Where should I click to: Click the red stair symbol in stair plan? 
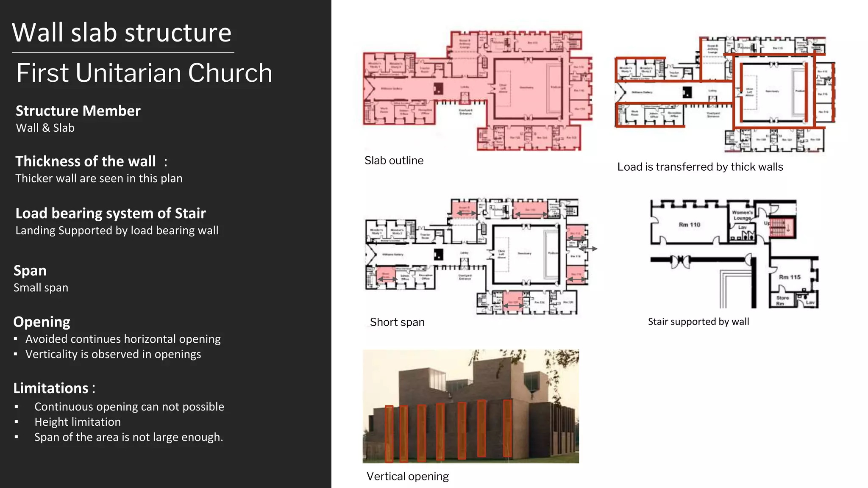(x=782, y=227)
